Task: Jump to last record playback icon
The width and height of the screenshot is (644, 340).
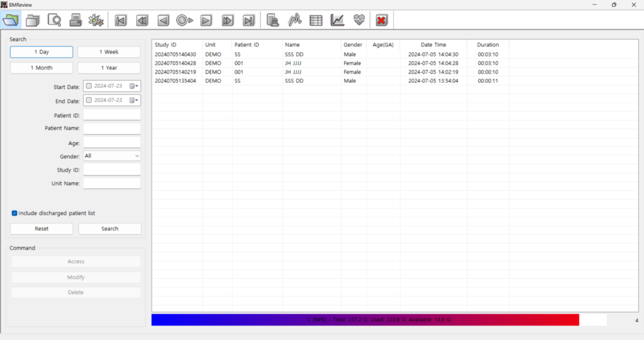Action: (x=249, y=20)
